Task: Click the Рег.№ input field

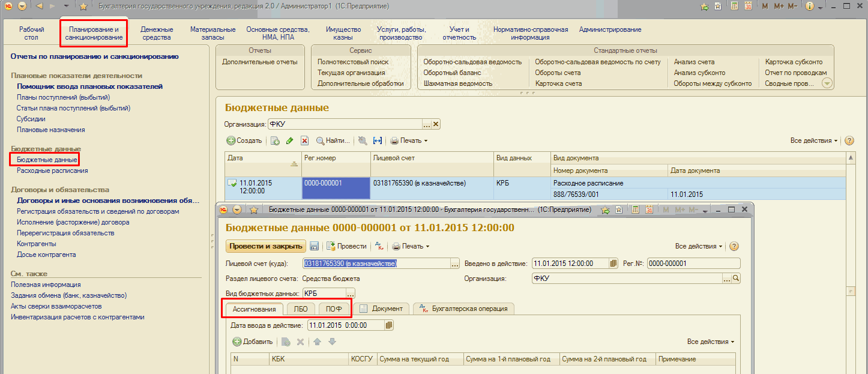Action: click(693, 263)
